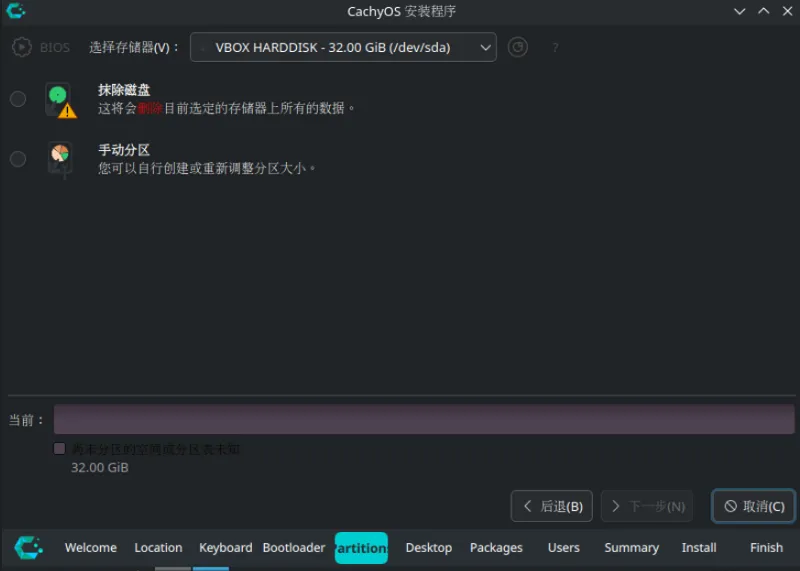Click the erase disk drive warning icon
The height and width of the screenshot is (571, 800).
(61, 100)
